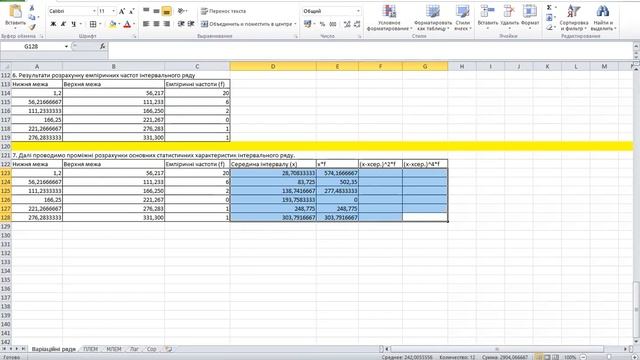Select column D header
This screenshot has height=360, width=640.
point(273,66)
